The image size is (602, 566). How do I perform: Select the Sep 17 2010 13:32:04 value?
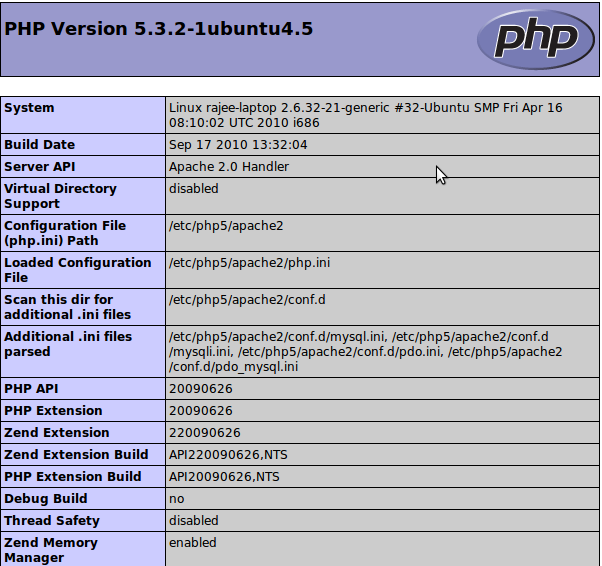tap(238, 145)
